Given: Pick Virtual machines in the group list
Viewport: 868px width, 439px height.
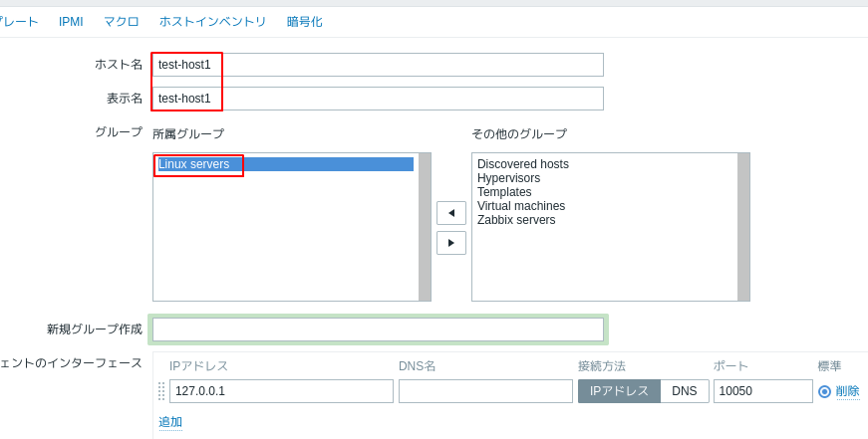Looking at the screenshot, I should click(521, 206).
